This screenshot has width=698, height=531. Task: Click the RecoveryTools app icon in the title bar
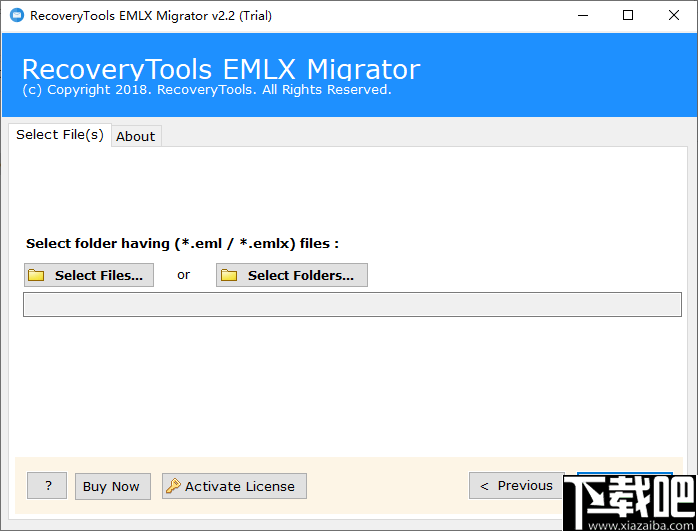click(x=17, y=16)
